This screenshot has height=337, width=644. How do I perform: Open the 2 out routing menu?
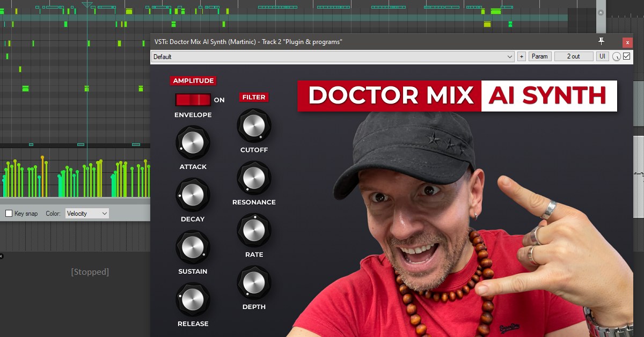[x=574, y=56]
